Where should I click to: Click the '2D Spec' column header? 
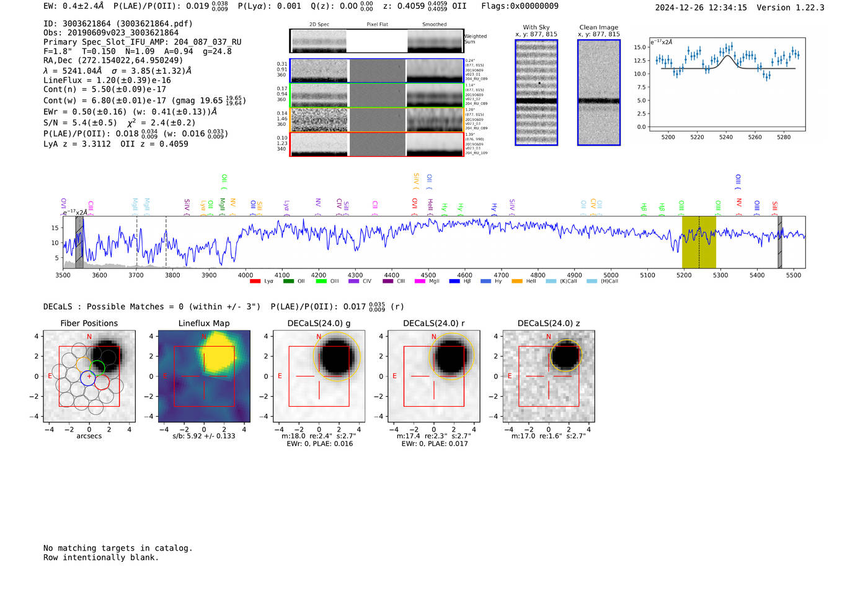point(319,25)
